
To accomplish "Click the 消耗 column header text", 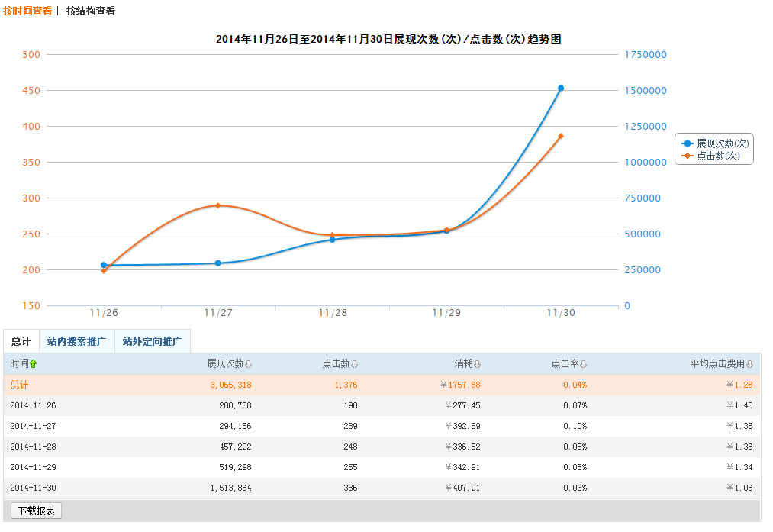I will [x=463, y=364].
